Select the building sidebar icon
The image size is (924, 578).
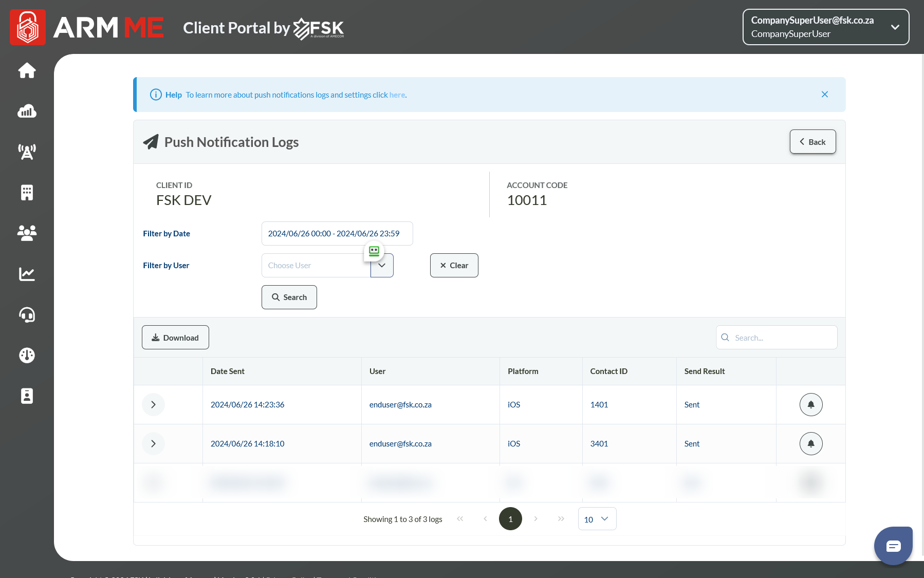click(27, 193)
